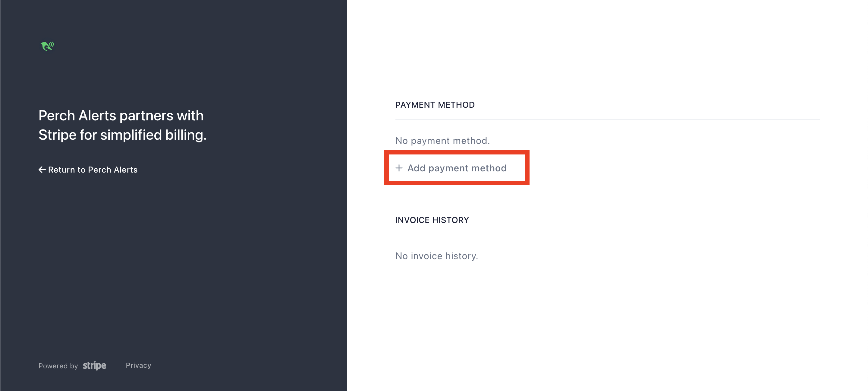Image resolution: width=868 pixels, height=391 pixels.
Task: Click the headline line "Stripe for simplified billing."
Action: 122,135
